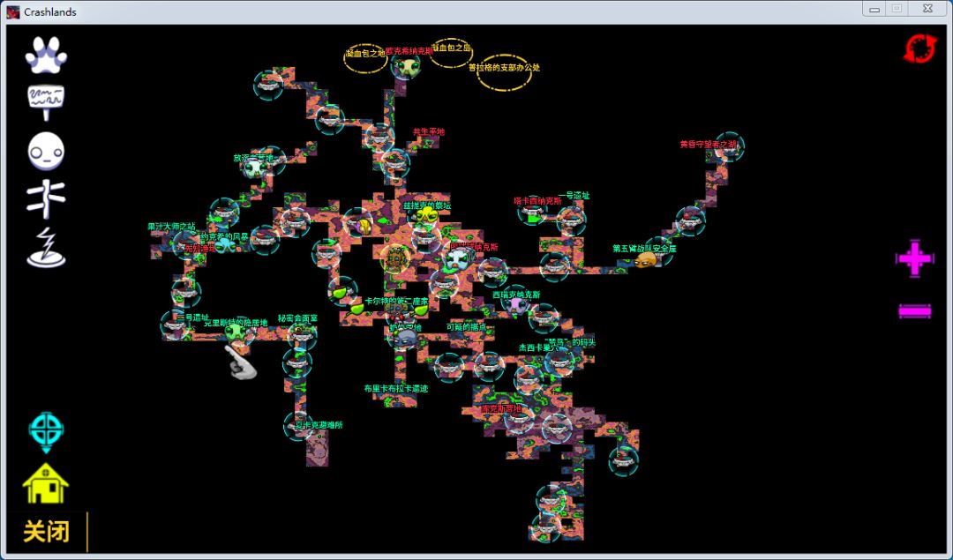This screenshot has width=953, height=560.
Task: Click the 先知渔场 red label
Action: [200, 248]
